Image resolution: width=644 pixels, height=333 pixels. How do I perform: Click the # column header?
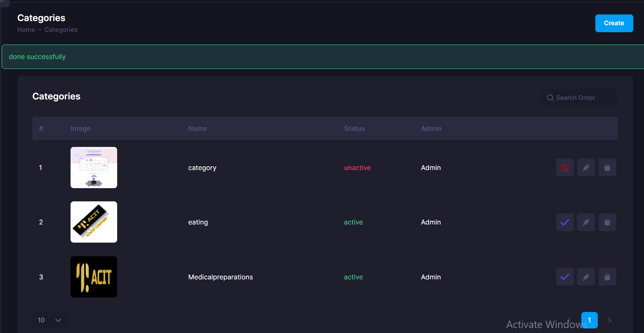pos(41,128)
